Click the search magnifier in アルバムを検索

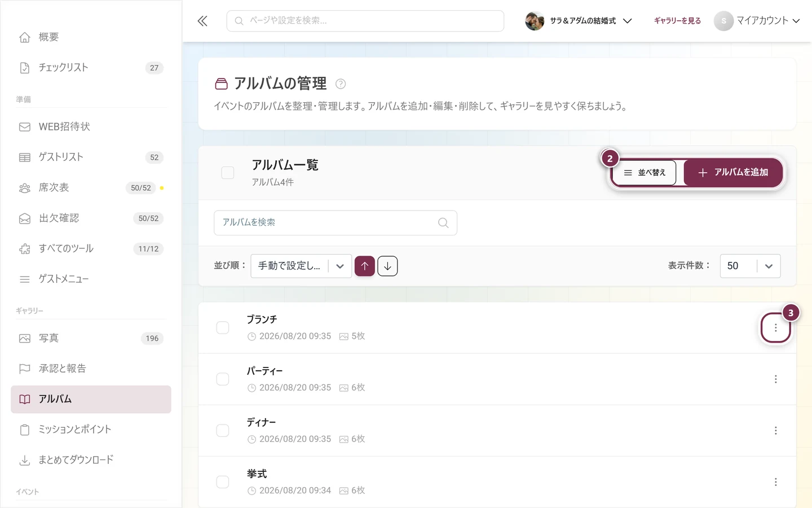pos(443,223)
